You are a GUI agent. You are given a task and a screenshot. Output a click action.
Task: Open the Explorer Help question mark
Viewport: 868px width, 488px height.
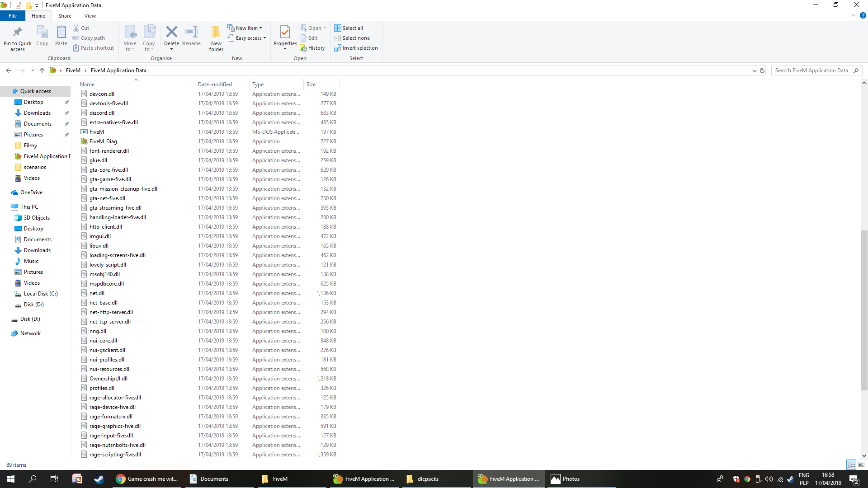click(863, 15)
